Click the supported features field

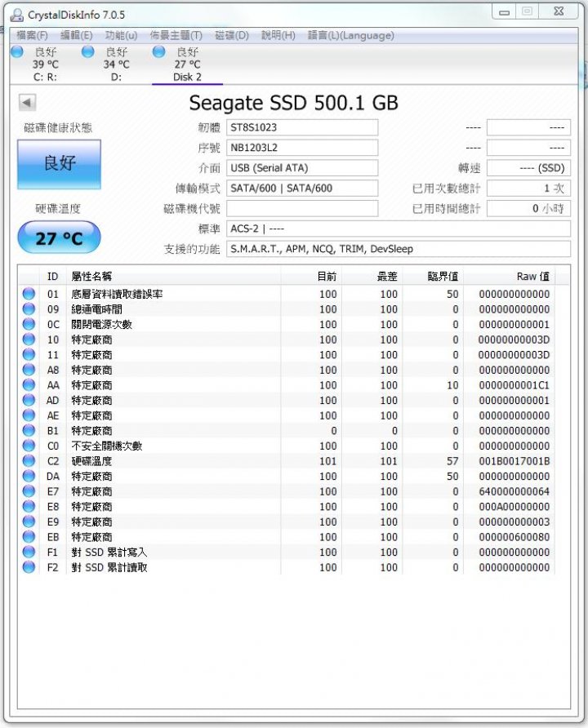399,249
